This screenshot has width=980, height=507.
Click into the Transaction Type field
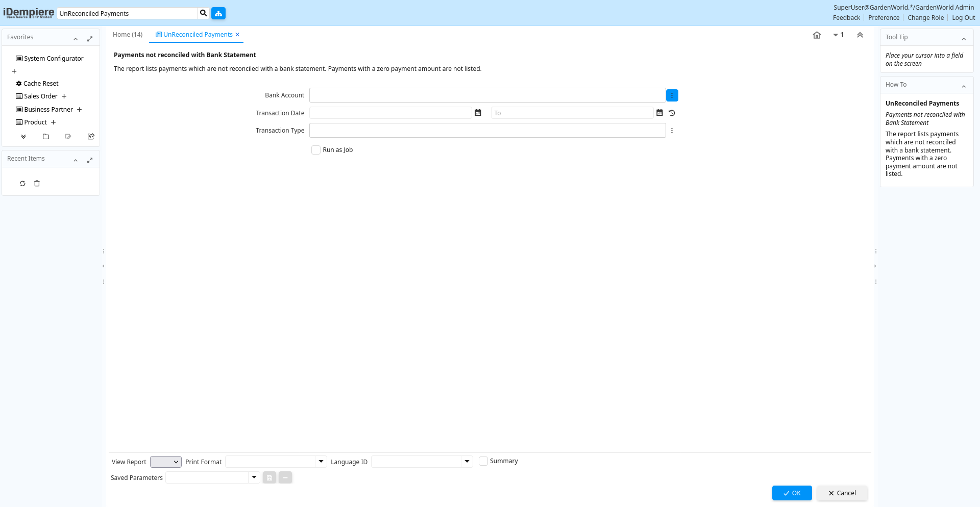(487, 131)
